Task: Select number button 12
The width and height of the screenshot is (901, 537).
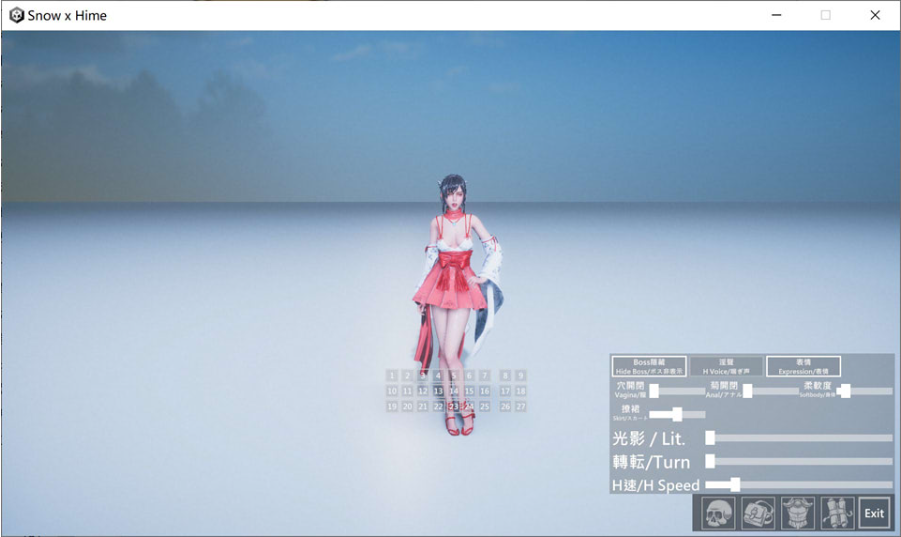Action: (423, 391)
